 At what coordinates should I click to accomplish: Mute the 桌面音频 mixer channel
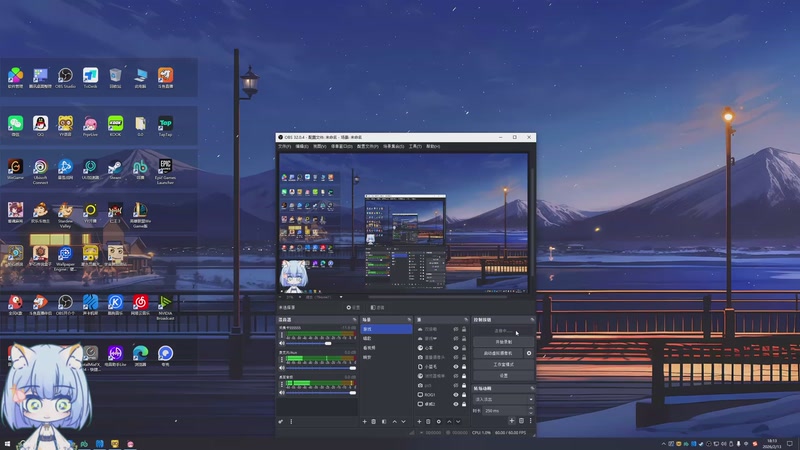click(x=282, y=392)
